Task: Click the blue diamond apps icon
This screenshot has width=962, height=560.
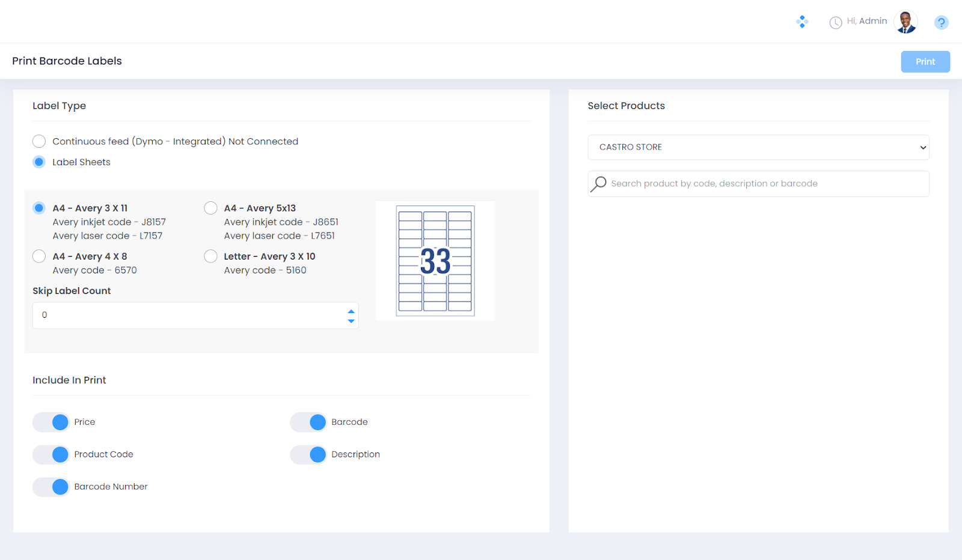Action: [802, 22]
